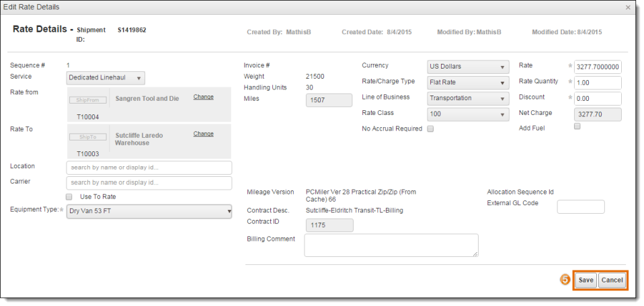Click the Carrier search field
Screen dimensions: 644x306
click(x=149, y=183)
